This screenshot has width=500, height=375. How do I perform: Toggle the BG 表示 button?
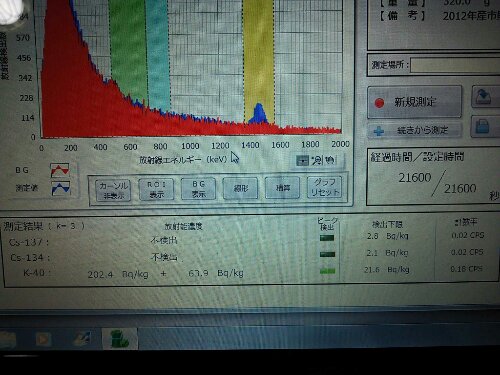[x=198, y=189]
